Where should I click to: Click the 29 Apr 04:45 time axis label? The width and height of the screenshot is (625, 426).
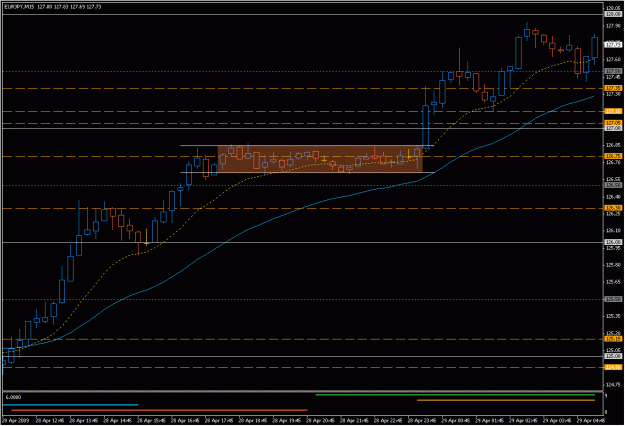592,420
